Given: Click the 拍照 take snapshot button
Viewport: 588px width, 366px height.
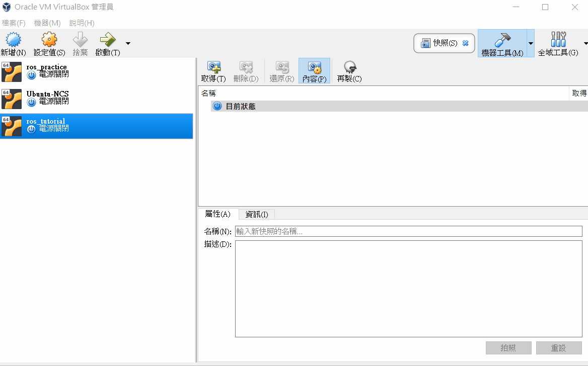Looking at the screenshot, I should point(508,347).
